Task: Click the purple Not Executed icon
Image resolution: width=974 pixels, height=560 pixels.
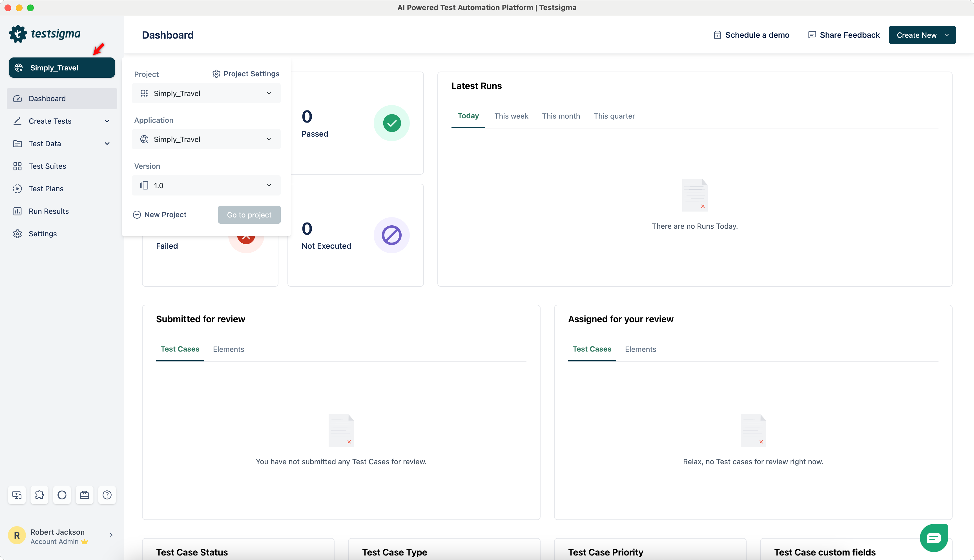Action: [391, 235]
